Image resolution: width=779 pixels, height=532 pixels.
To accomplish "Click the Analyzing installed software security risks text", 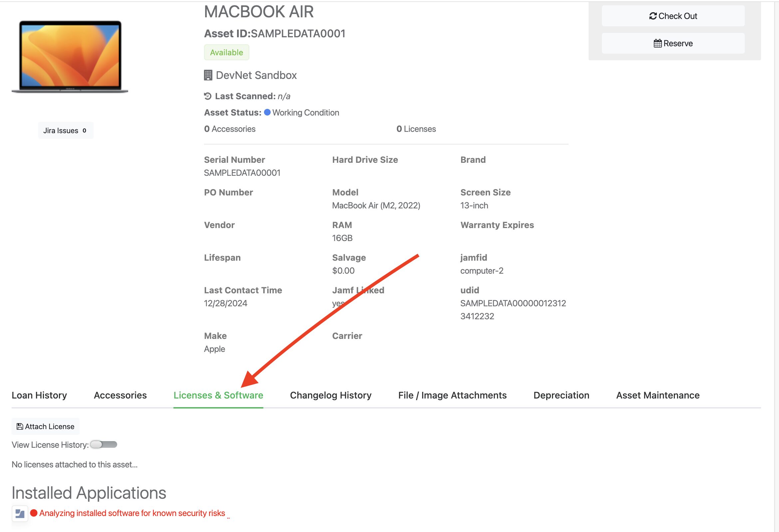I will point(132,513).
